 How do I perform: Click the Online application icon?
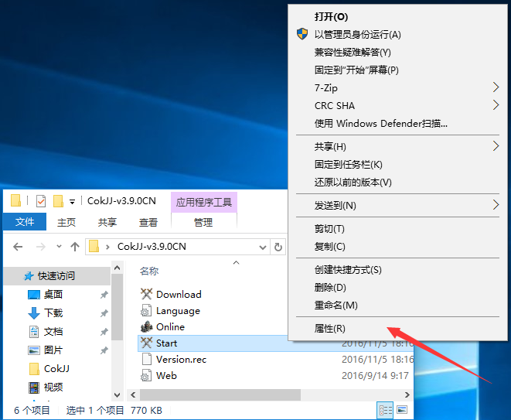coord(147,326)
